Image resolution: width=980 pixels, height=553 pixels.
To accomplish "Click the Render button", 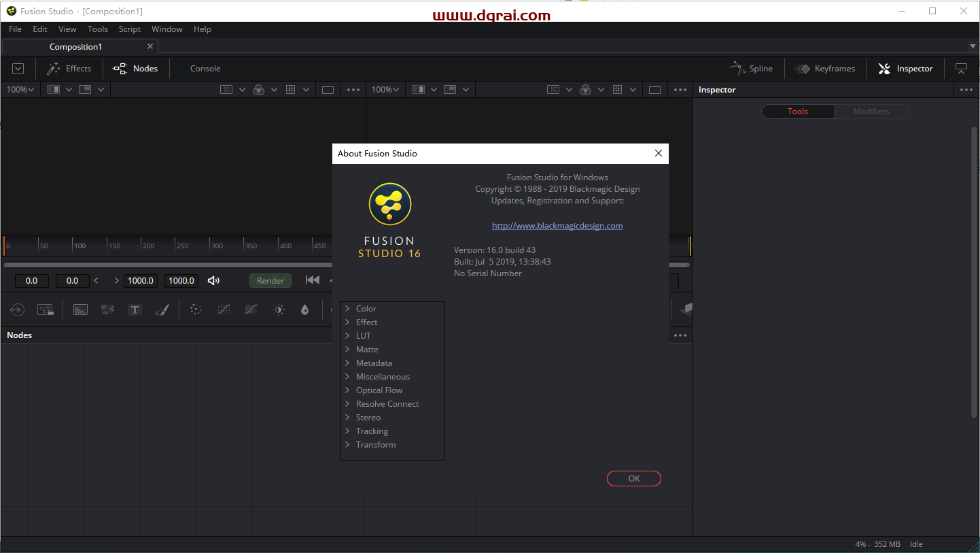I will tap(270, 281).
